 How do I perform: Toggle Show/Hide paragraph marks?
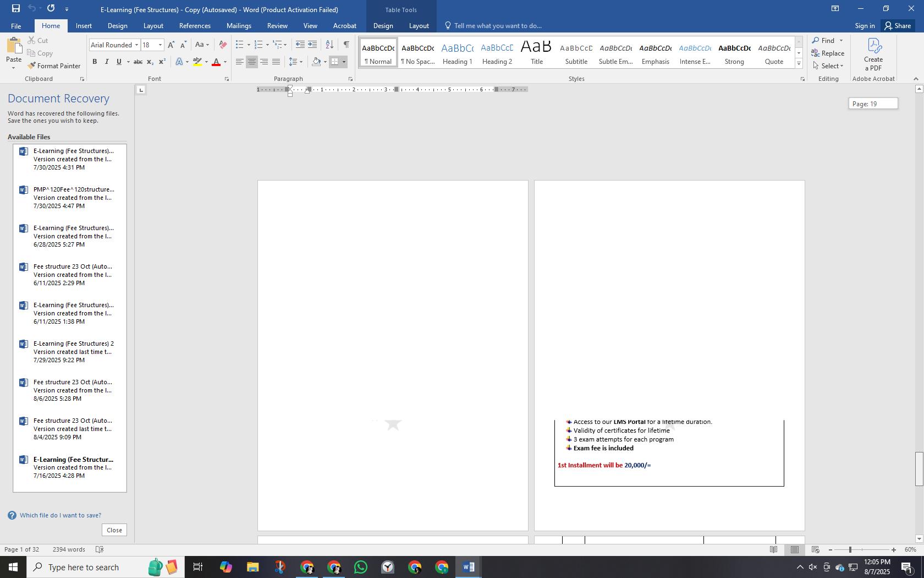(x=346, y=45)
